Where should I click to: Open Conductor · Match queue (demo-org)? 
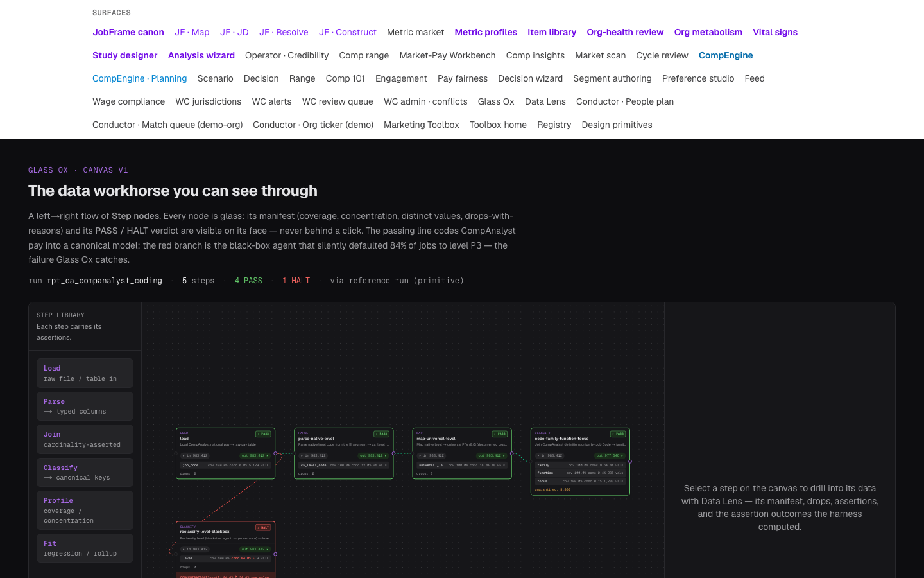coord(167,125)
